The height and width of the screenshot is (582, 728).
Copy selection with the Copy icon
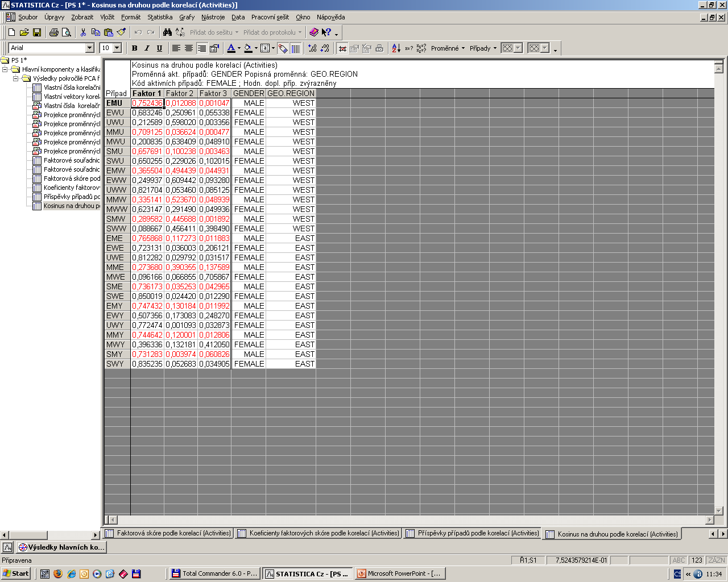(96, 32)
